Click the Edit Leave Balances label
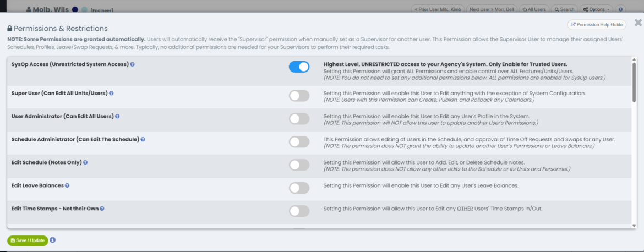Image resolution: width=644 pixels, height=252 pixels. [37, 185]
